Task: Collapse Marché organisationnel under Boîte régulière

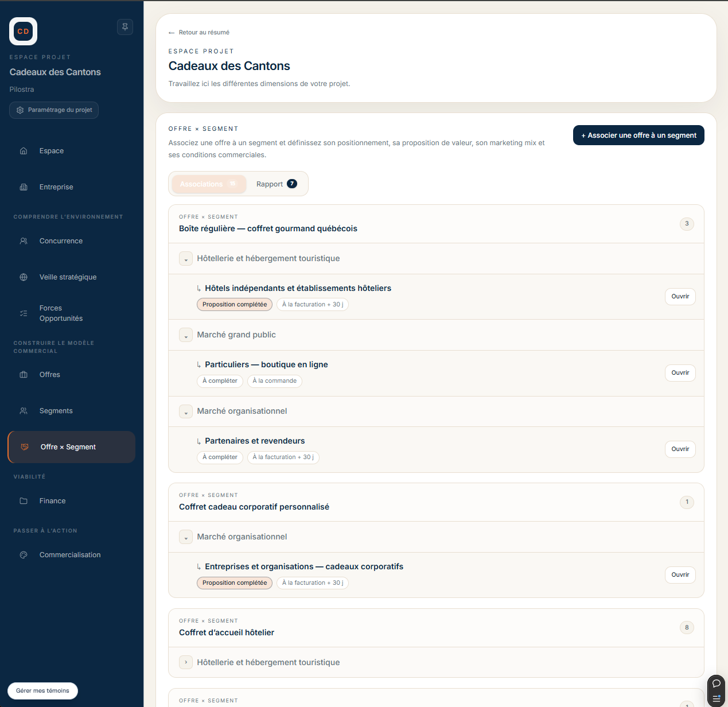Action: [x=186, y=411]
